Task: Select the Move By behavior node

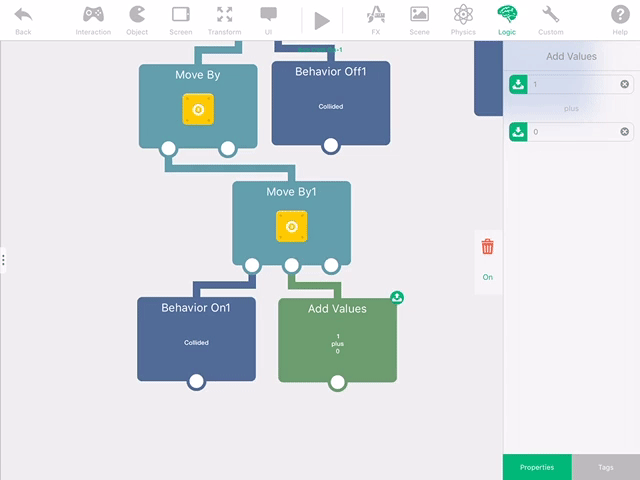Action: [198, 106]
